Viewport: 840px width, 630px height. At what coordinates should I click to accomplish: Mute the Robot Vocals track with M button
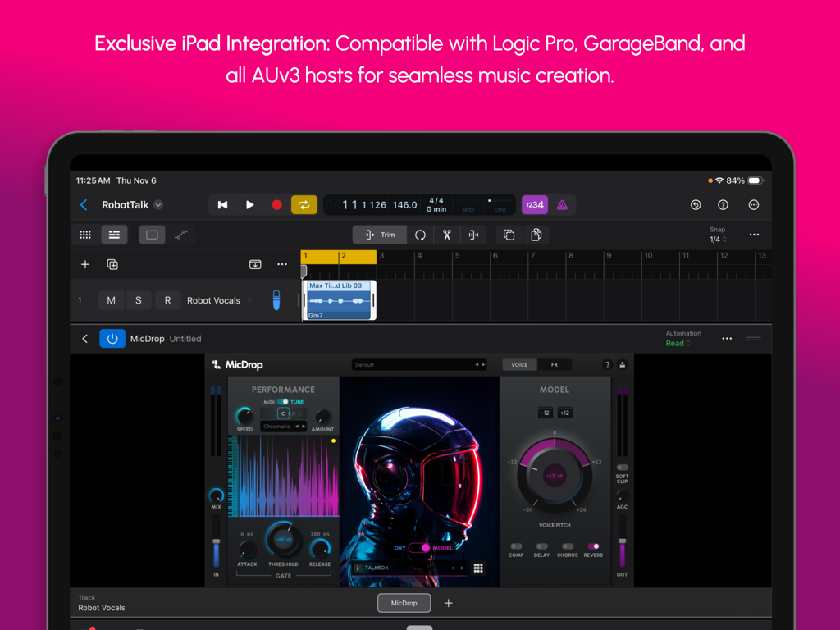click(111, 300)
